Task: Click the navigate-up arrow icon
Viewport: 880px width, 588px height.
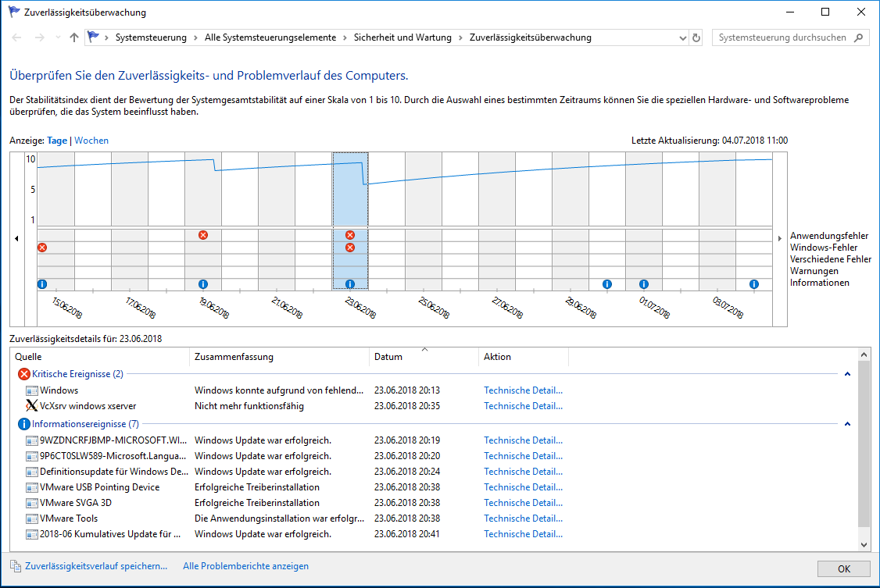Action: (73, 37)
